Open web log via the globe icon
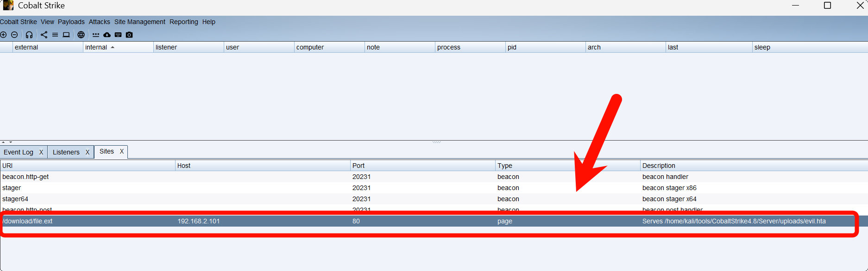The height and width of the screenshot is (271, 868). point(81,35)
